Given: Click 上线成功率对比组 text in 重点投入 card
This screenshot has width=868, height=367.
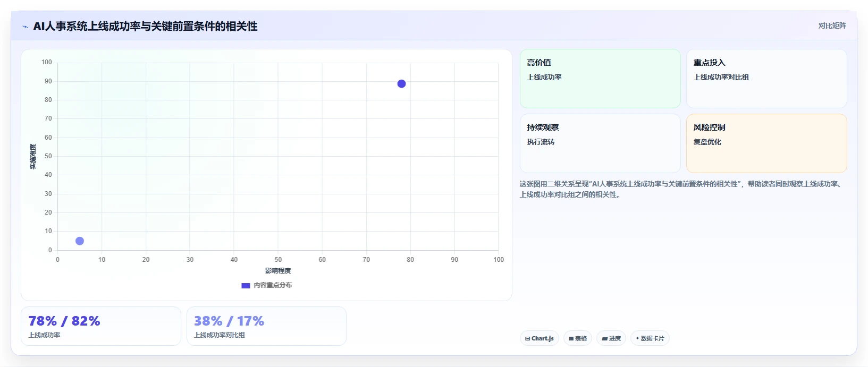Looking at the screenshot, I should (x=721, y=77).
